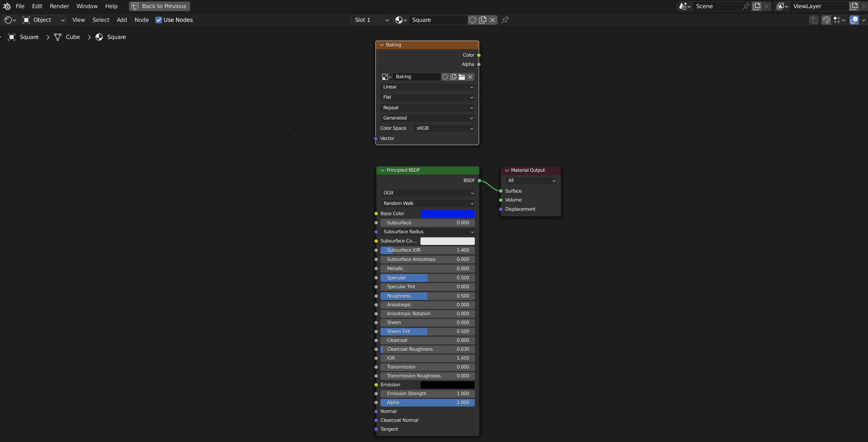Screen dimensions: 868x442
Task: Open the GGX distribution dropdown
Action: pos(427,193)
